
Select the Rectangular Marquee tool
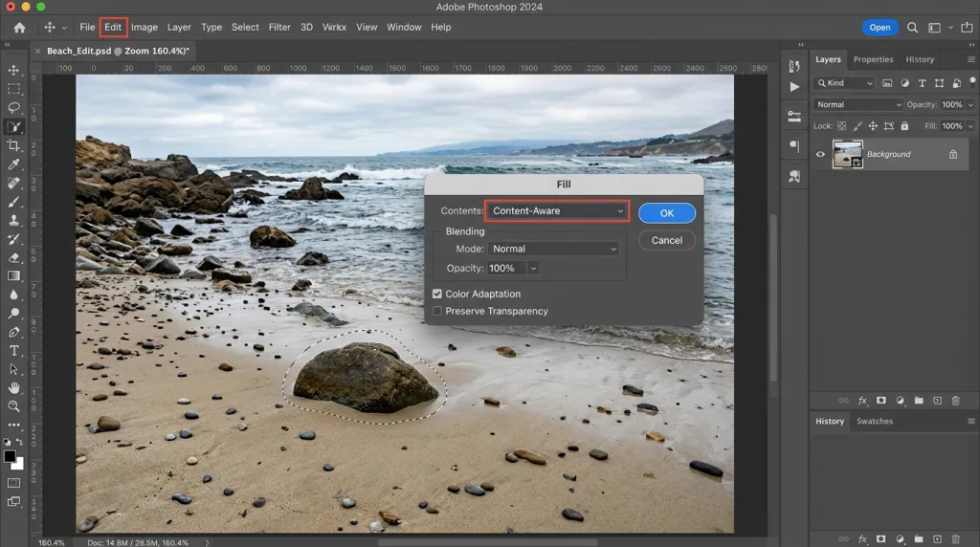tap(13, 89)
